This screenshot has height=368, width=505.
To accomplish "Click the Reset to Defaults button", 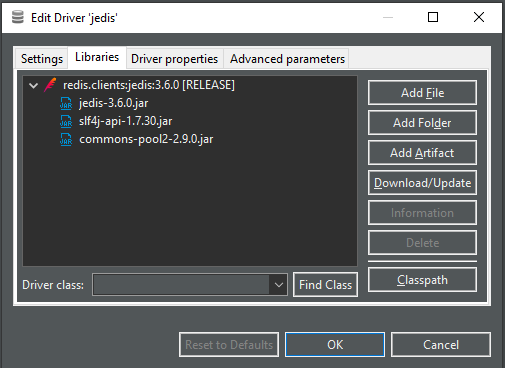I will 229,345.
